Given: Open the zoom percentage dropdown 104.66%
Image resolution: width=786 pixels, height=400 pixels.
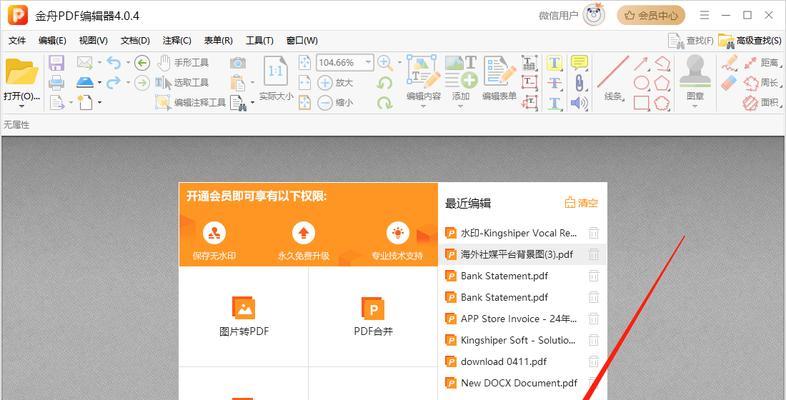Looking at the screenshot, I should point(368,63).
